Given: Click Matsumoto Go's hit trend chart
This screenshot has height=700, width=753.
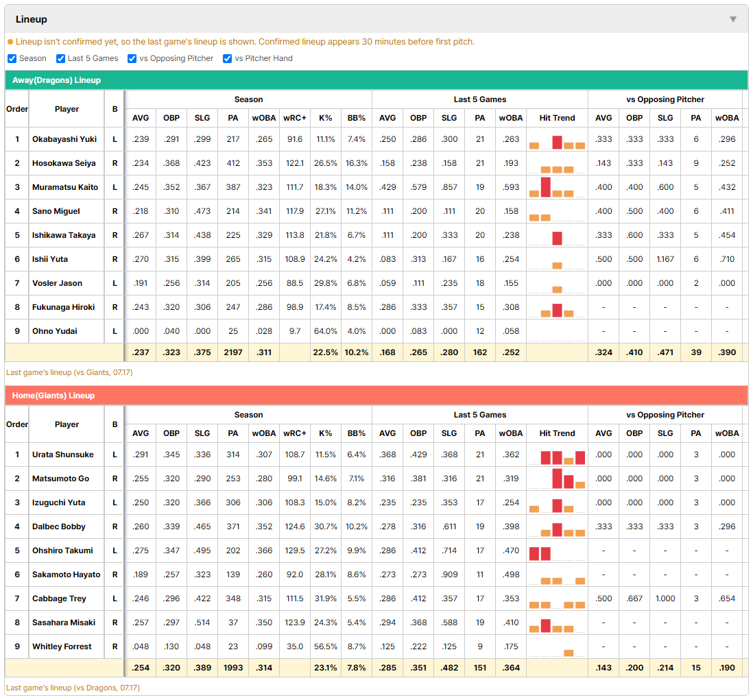Looking at the screenshot, I should pyautogui.click(x=557, y=479).
